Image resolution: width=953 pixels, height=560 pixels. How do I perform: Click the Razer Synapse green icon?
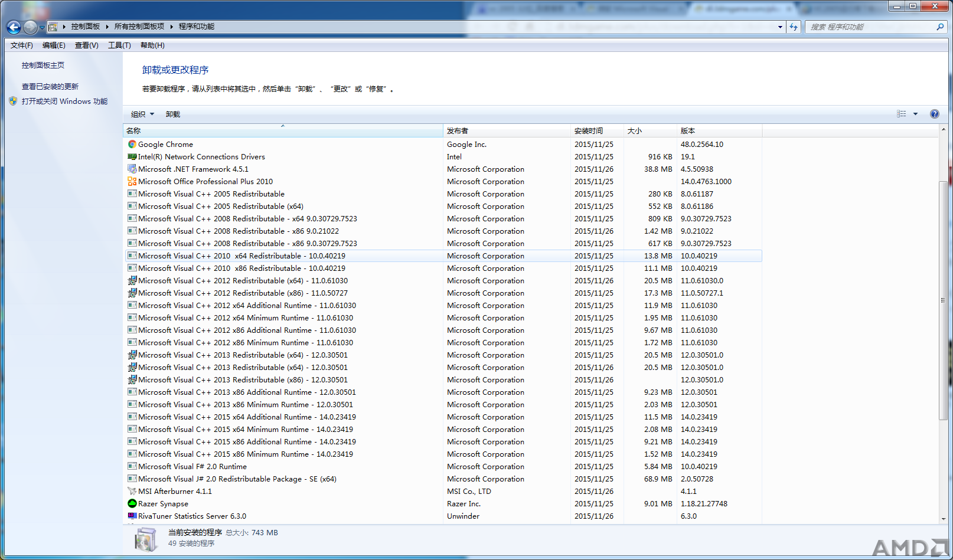coord(132,503)
